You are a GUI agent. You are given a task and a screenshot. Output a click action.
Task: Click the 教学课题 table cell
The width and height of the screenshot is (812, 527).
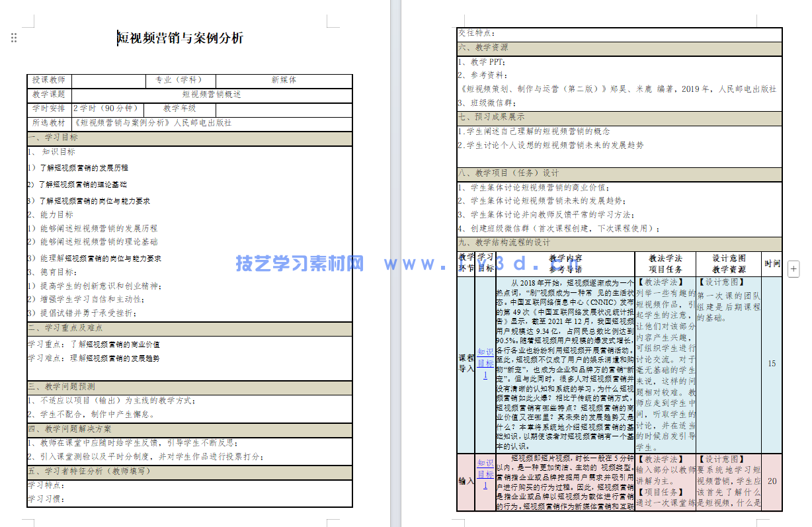click(x=50, y=95)
